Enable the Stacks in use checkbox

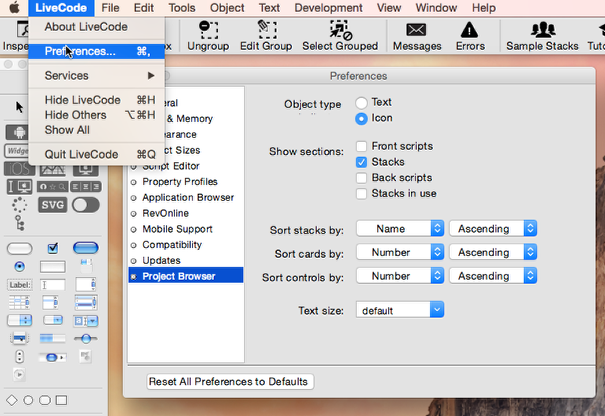(x=361, y=194)
